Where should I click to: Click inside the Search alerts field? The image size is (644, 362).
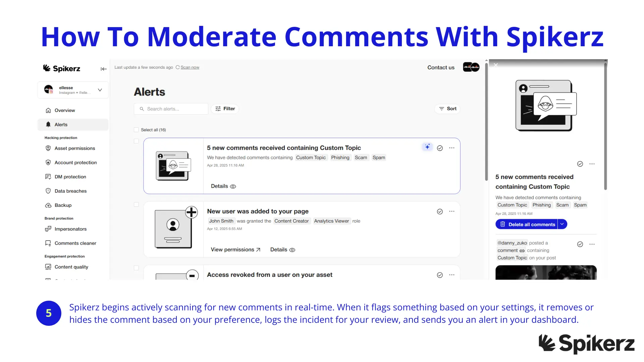coord(171,109)
